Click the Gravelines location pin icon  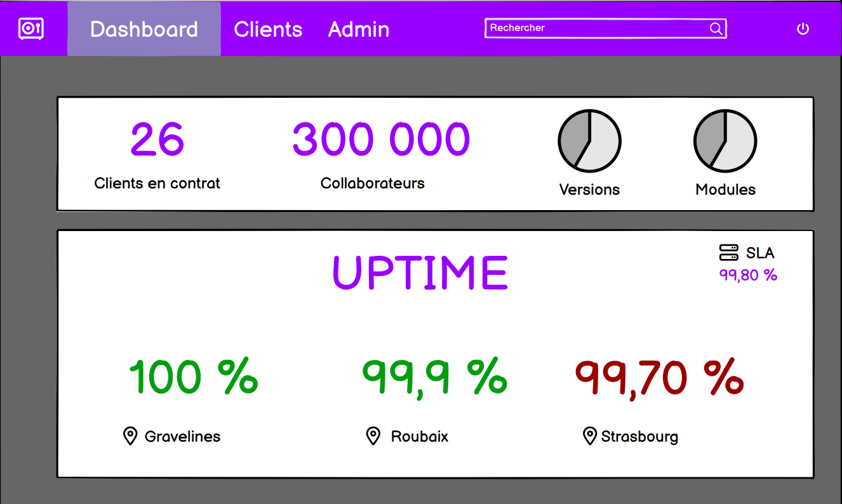pos(130,436)
